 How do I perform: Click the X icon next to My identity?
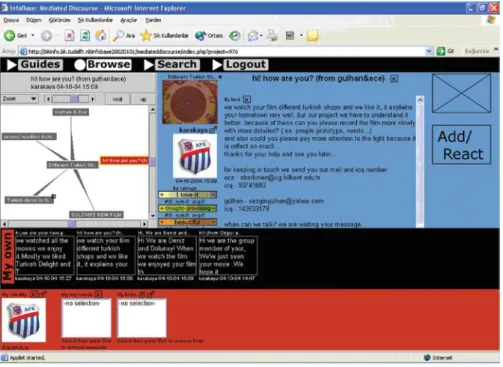point(34,294)
